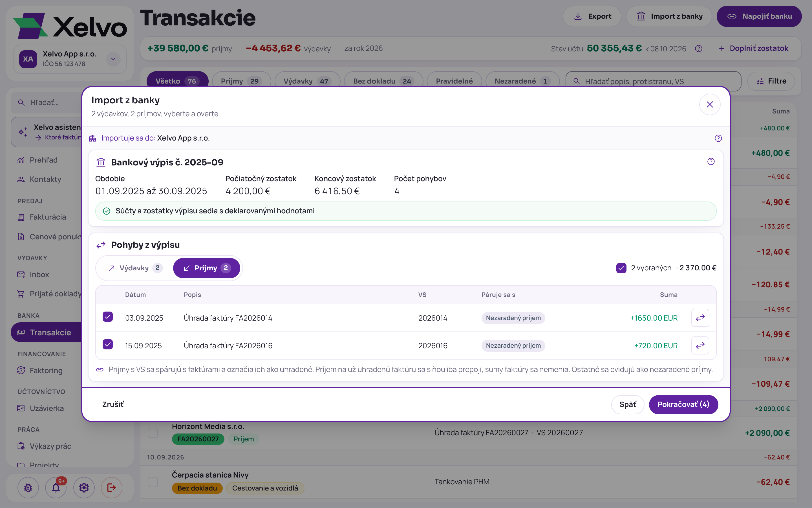Image resolution: width=812 pixels, height=508 pixels.
Task: Click pairing arrows icon for FA2026016 row
Action: click(x=700, y=345)
